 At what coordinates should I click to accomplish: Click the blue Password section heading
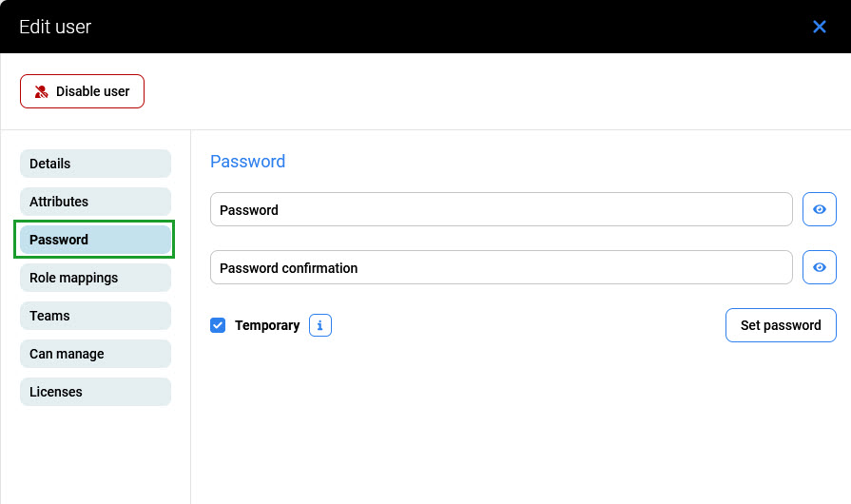[x=247, y=162]
